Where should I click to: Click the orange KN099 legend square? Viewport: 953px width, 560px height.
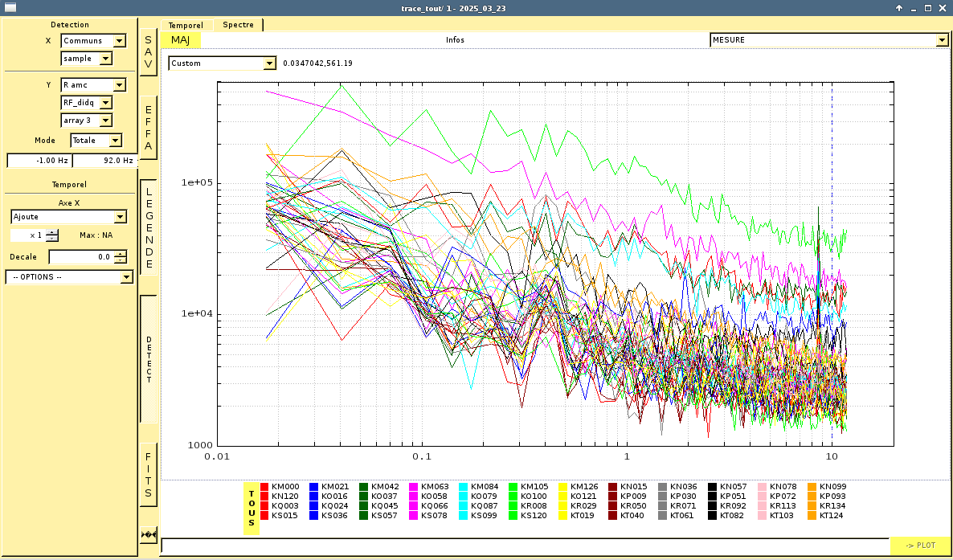coord(812,487)
